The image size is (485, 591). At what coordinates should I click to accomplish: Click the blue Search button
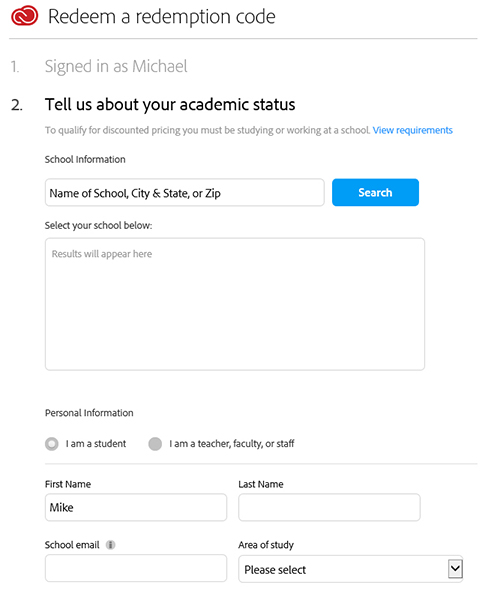tap(375, 192)
